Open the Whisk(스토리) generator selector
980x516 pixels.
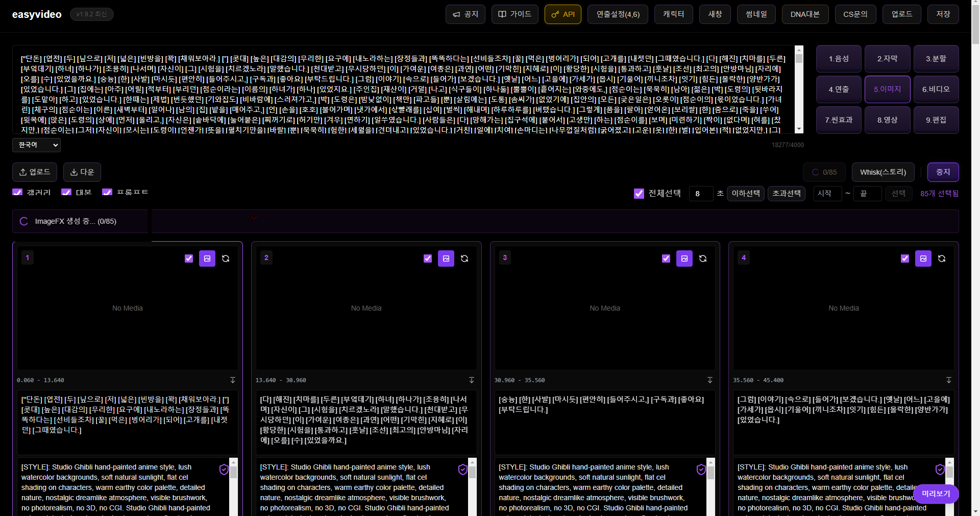(x=883, y=172)
